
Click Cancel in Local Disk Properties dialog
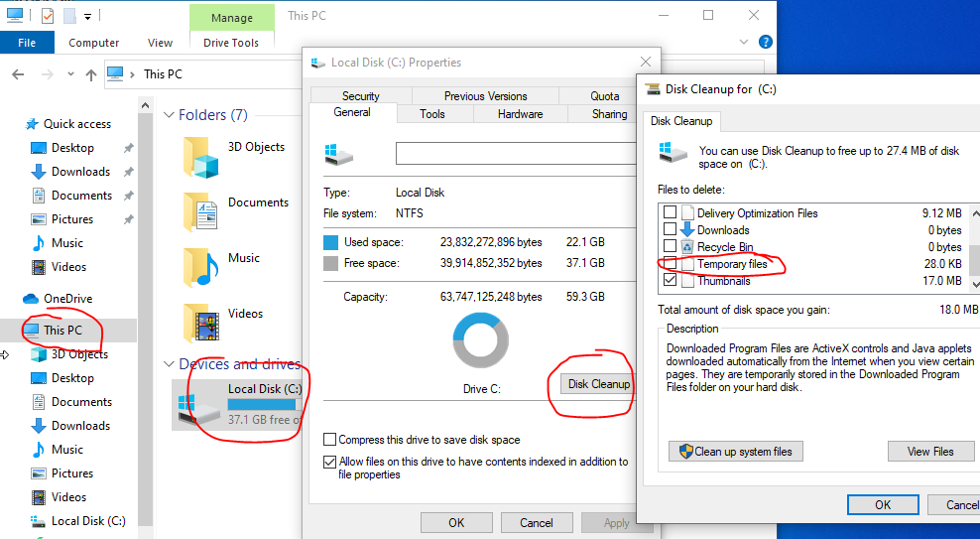coord(537,523)
